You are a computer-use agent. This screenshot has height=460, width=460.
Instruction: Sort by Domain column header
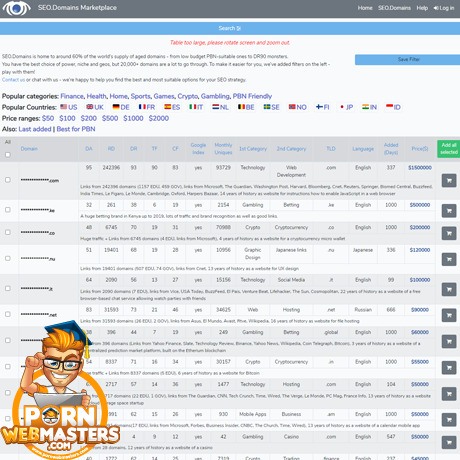point(29,149)
